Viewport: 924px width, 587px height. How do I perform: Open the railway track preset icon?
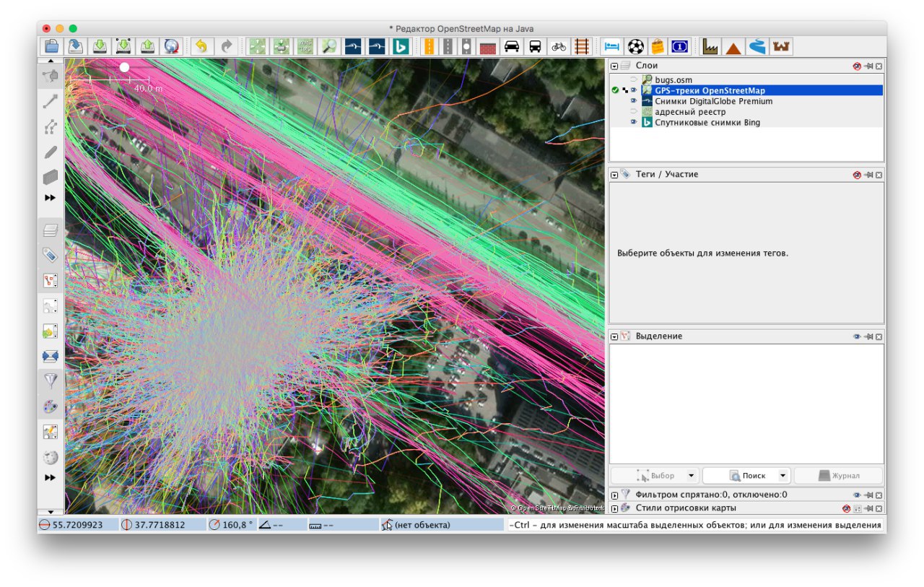click(582, 47)
